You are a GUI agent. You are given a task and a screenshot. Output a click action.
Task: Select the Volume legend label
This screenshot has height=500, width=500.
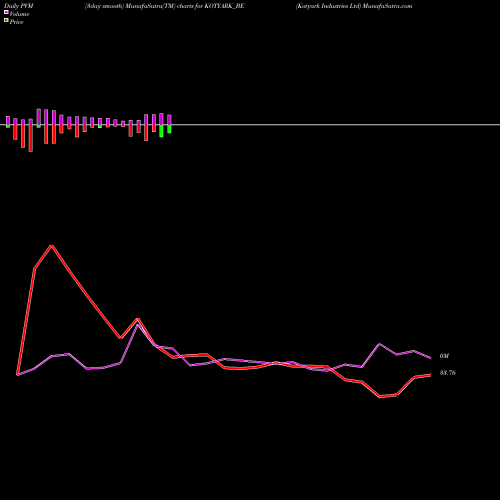pos(19,14)
